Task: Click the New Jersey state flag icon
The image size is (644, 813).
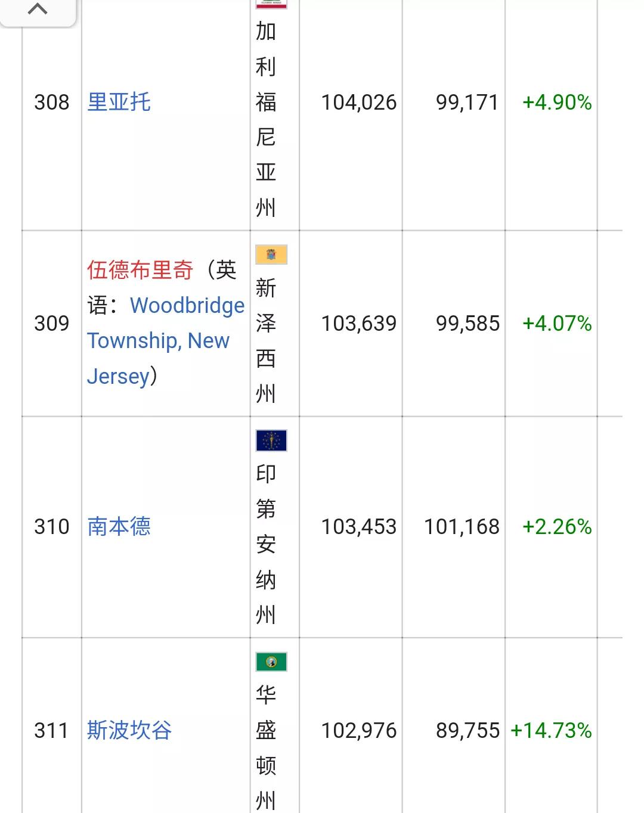Action: (271, 255)
